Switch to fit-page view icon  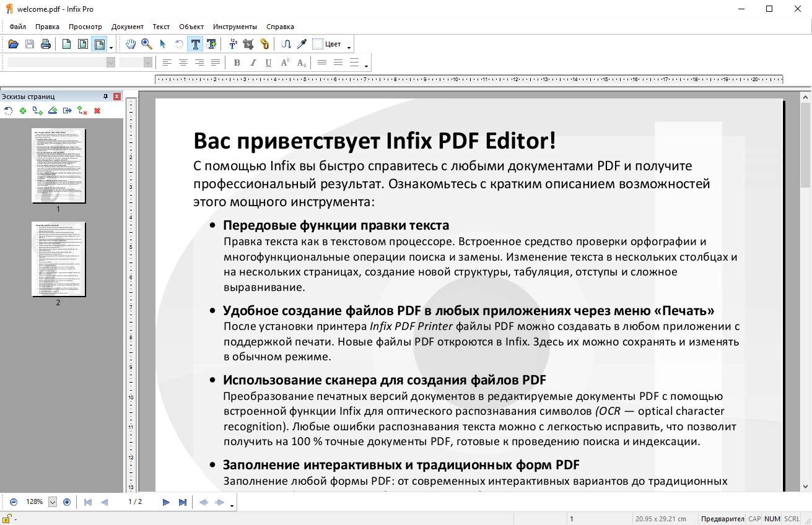(x=82, y=44)
